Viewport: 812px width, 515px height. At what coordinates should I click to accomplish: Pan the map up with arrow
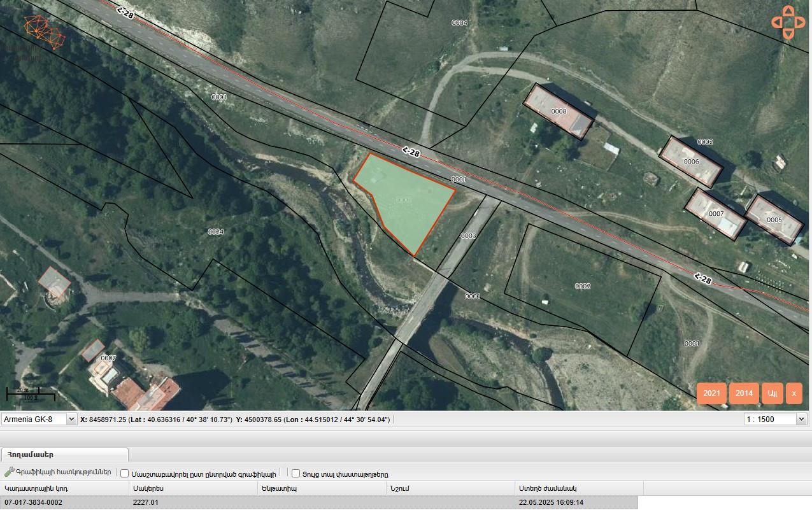coord(788,11)
